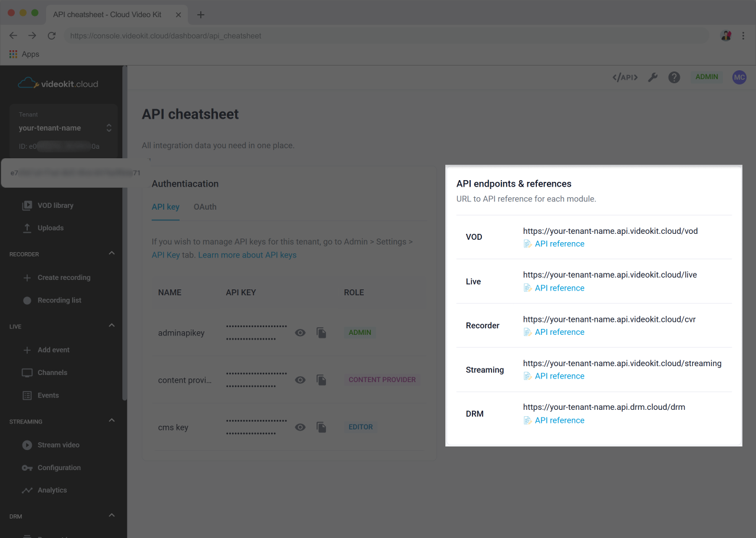Switch to the OAuth tab
756x538 pixels.
click(x=205, y=207)
